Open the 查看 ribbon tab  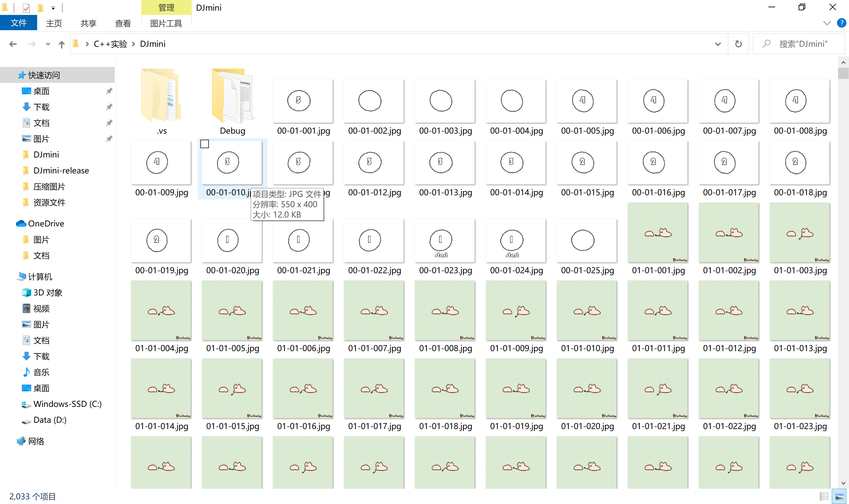click(x=123, y=23)
